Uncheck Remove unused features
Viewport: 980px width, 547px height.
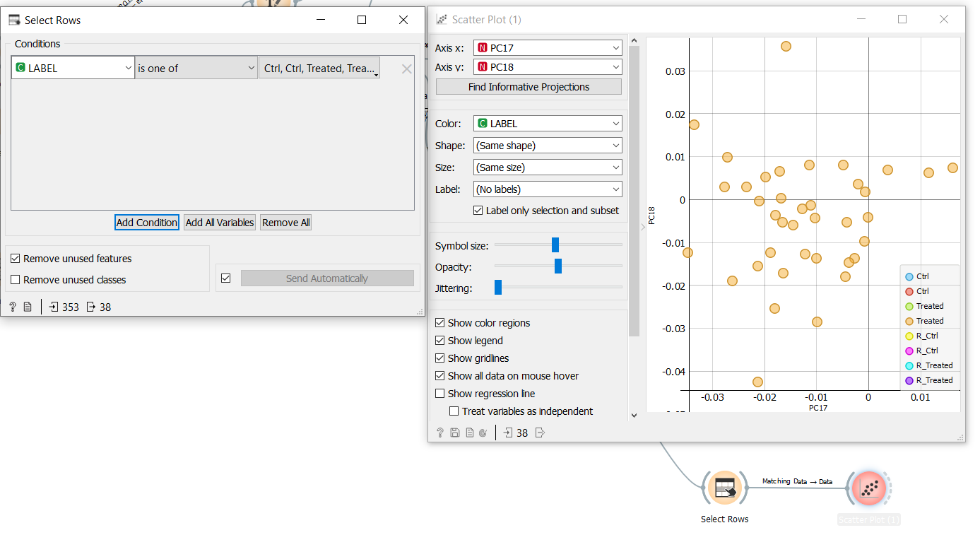pos(16,258)
